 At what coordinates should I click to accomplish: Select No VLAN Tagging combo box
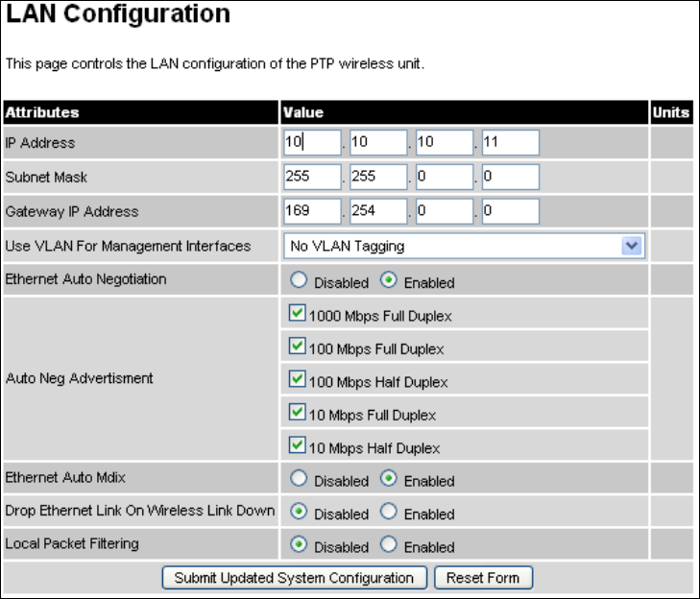[x=465, y=246]
